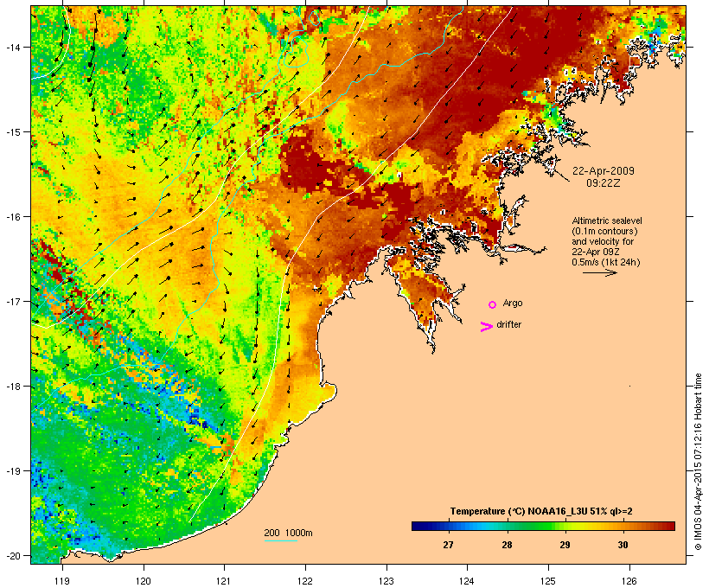
Task: Click the longitude axis label '120'
Action: [x=144, y=581]
